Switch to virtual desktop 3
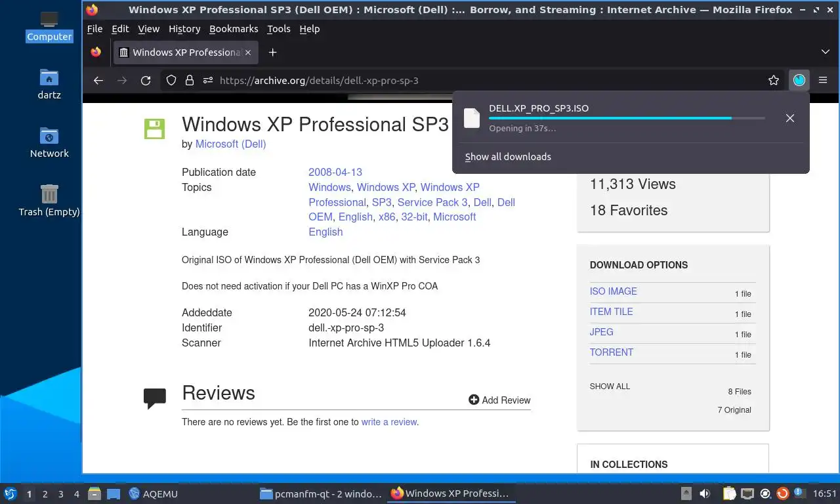The height and width of the screenshot is (504, 840). pyautogui.click(x=61, y=494)
